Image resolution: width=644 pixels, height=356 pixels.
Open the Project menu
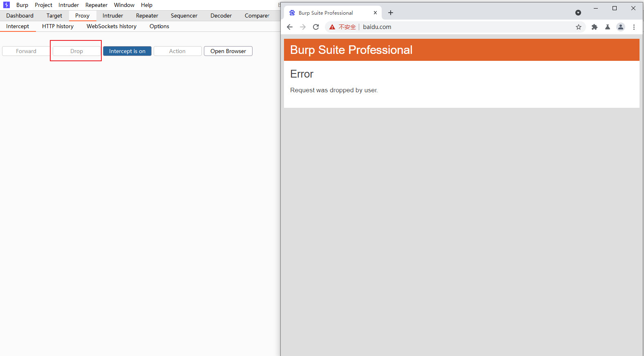(x=43, y=5)
